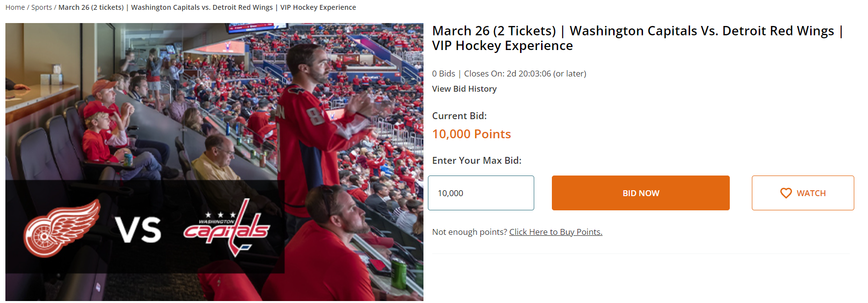Click the 0 Bids count text
This screenshot has height=303, width=868.
444,74
